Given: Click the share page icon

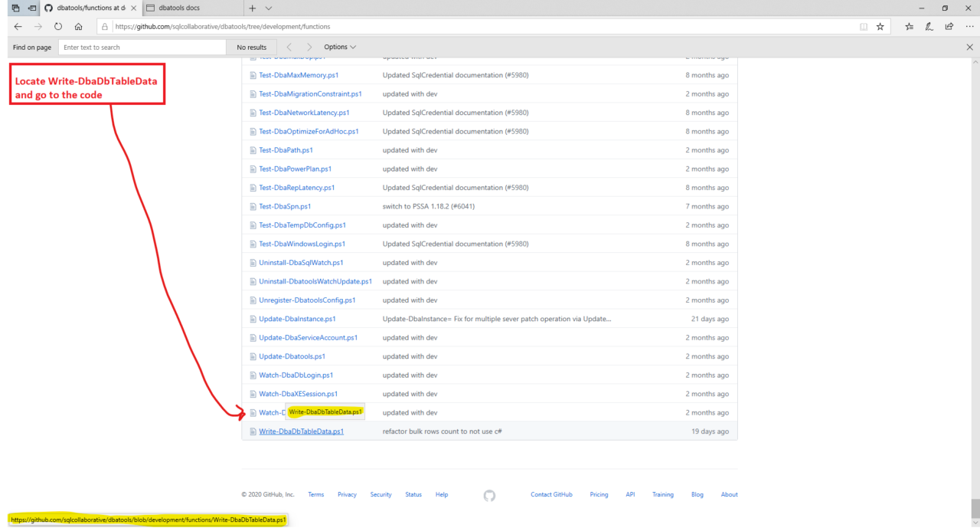Looking at the screenshot, I should [949, 26].
